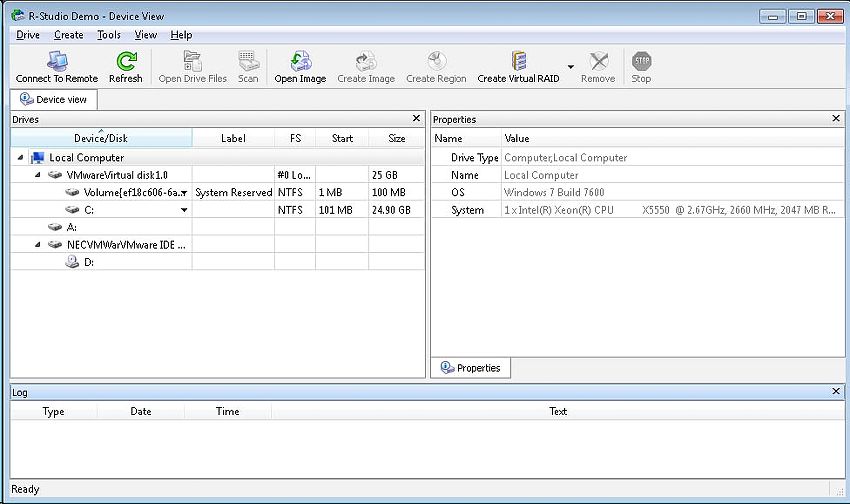
Task: Click the Text column header in Log
Action: point(558,411)
